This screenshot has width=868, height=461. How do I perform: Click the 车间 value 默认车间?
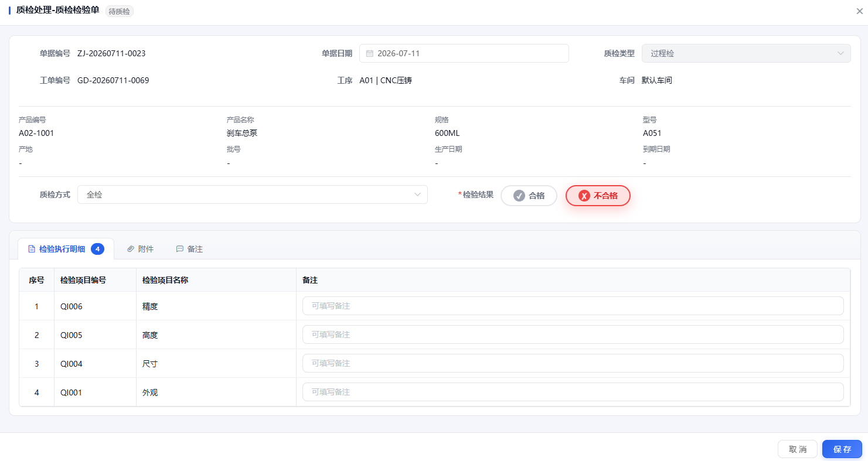(657, 80)
